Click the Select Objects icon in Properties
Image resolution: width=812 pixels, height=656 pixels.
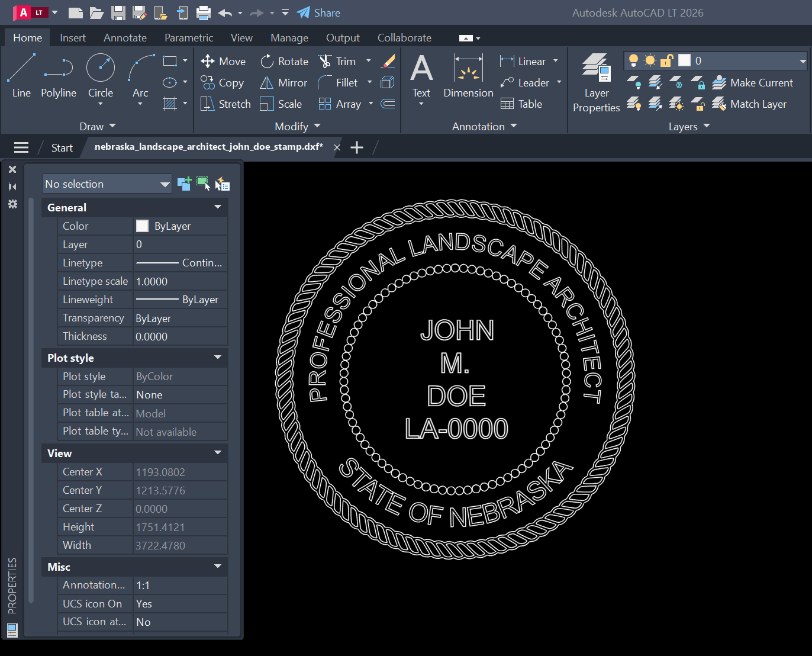203,184
